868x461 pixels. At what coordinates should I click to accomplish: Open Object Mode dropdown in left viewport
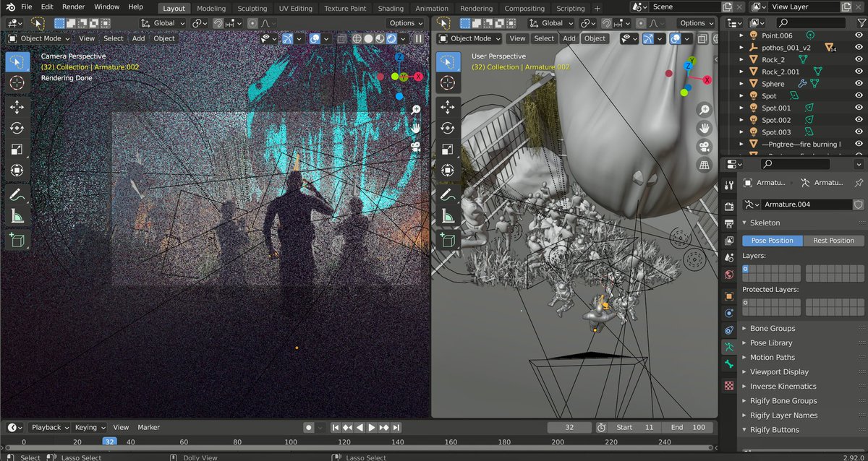pyautogui.click(x=41, y=38)
